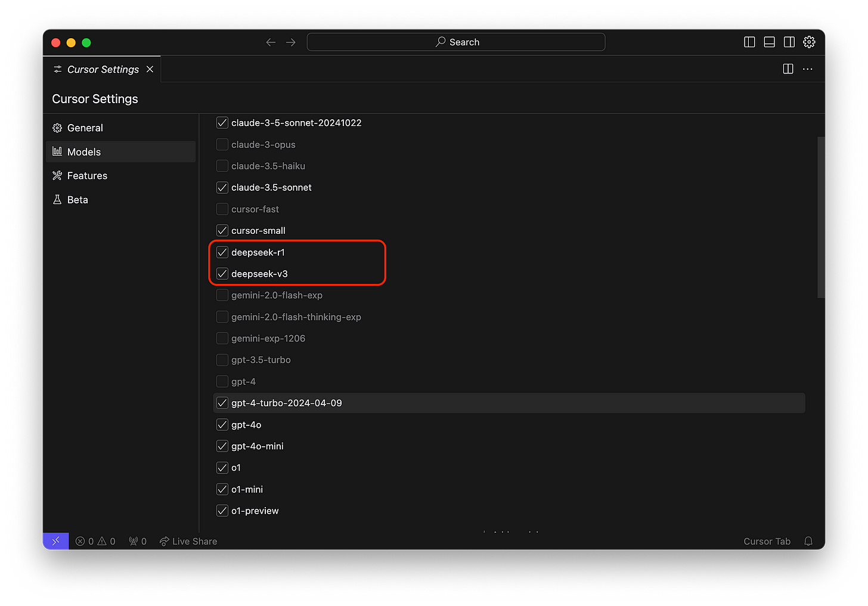Open the General settings section icon

point(57,128)
